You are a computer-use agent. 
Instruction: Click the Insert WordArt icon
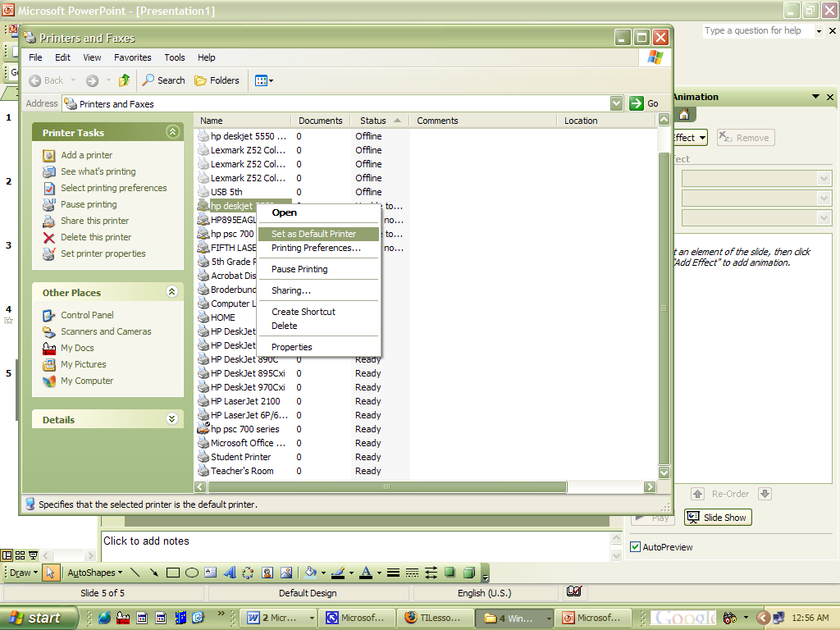click(230, 573)
